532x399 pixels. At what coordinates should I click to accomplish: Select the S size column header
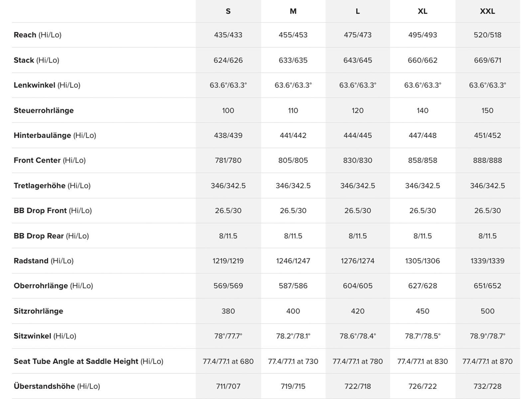click(x=228, y=11)
